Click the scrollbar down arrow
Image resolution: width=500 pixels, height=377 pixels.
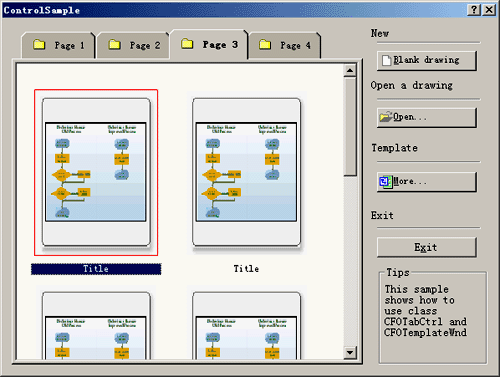pyautogui.click(x=350, y=352)
